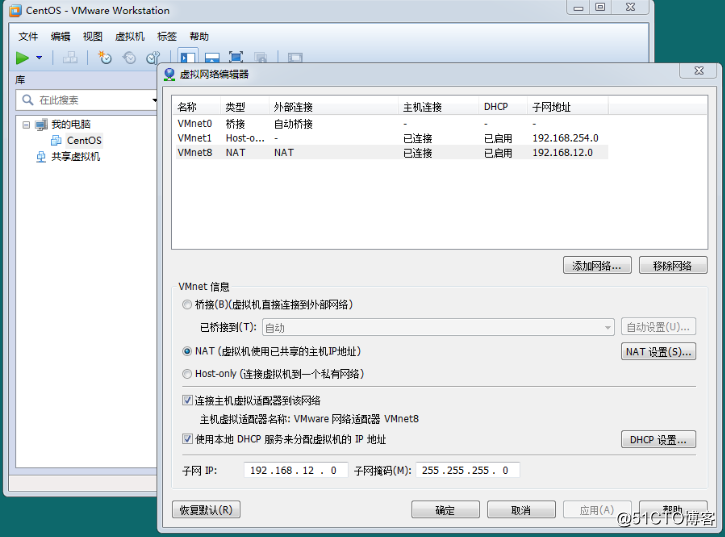The image size is (725, 537).
Task: Click the Ctrl+Alt+Del send-keys toolbar icon
Action: 70,58
